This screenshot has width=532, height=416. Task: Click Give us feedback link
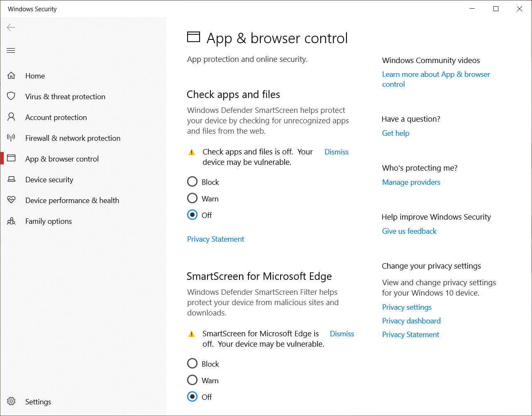click(409, 231)
